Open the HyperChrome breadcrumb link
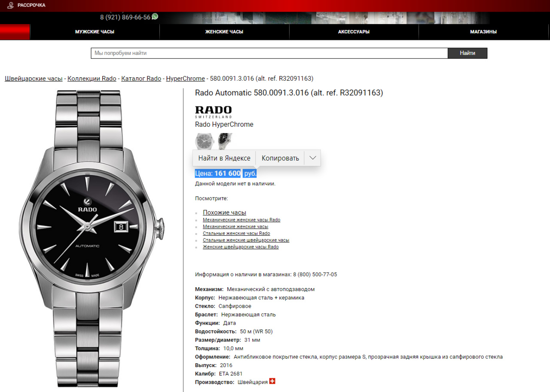The height and width of the screenshot is (392, 550). (186, 79)
